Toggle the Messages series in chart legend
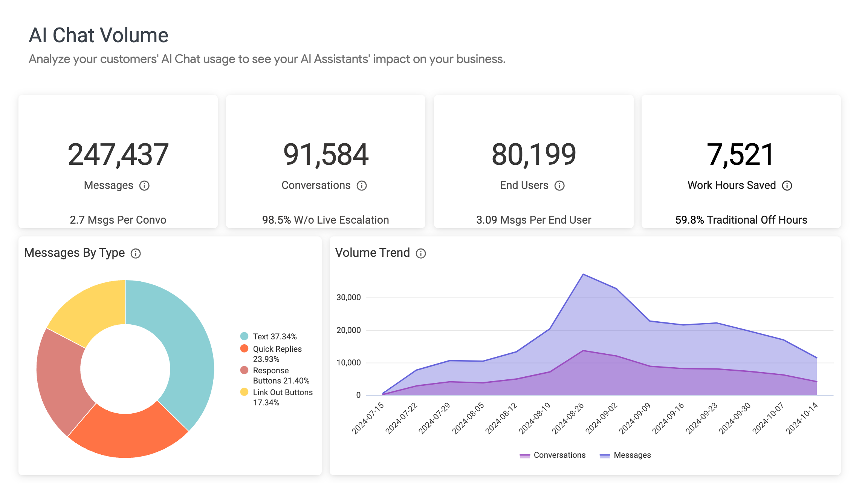 point(625,455)
